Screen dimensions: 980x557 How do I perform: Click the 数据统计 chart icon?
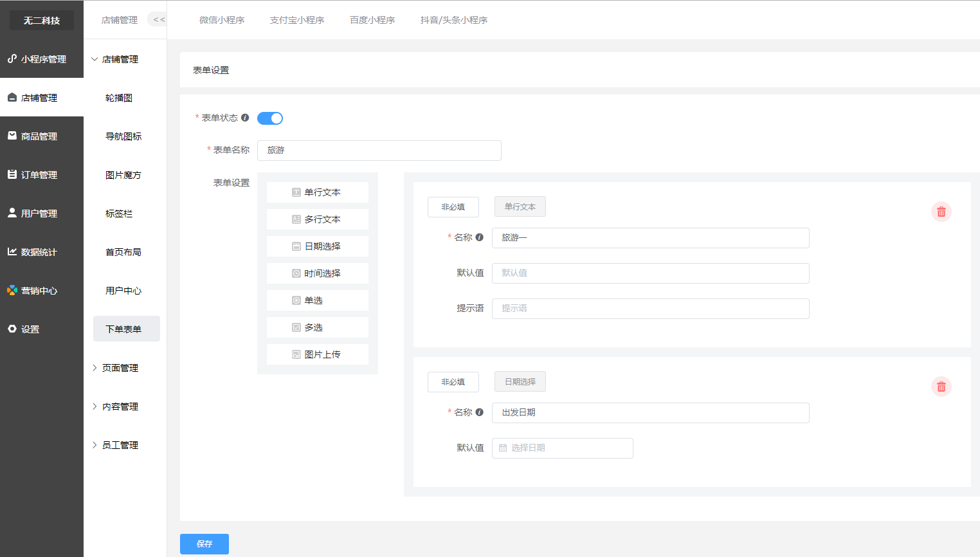tap(12, 251)
